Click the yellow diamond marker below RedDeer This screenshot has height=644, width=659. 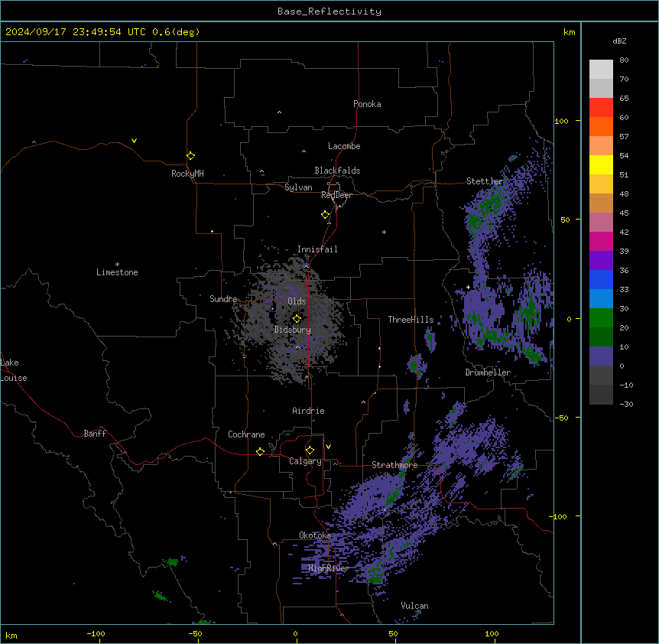tap(325, 215)
